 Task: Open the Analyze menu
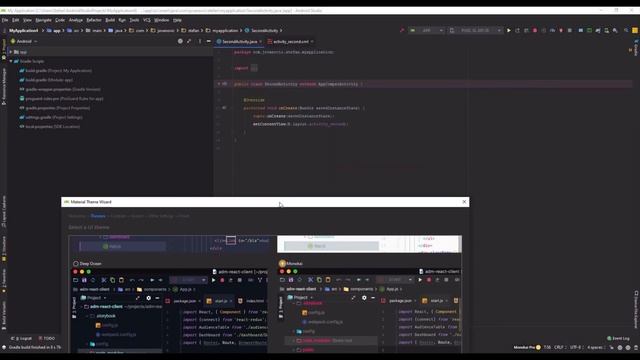tap(76, 20)
